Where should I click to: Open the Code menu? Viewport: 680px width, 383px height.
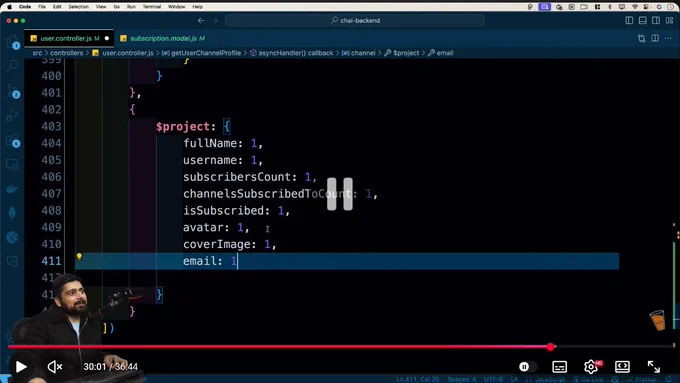[25, 7]
